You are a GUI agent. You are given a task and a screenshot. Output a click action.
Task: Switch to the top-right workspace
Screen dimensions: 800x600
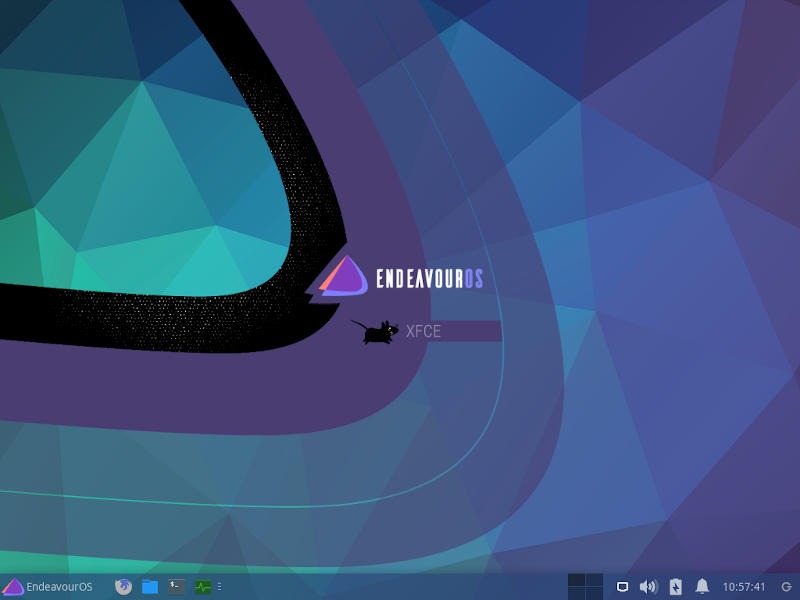click(x=596, y=578)
